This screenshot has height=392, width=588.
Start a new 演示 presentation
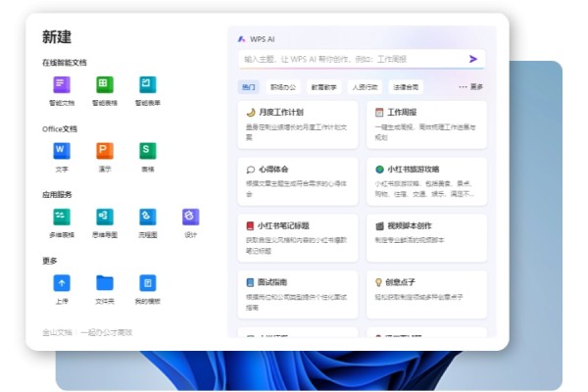[104, 151]
